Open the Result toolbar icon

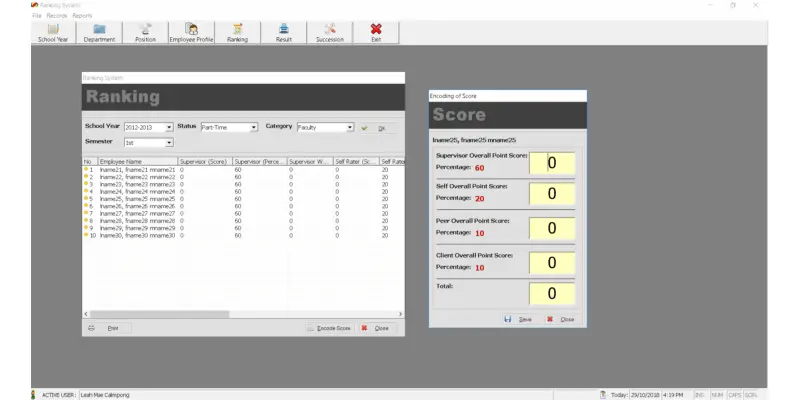[283, 33]
